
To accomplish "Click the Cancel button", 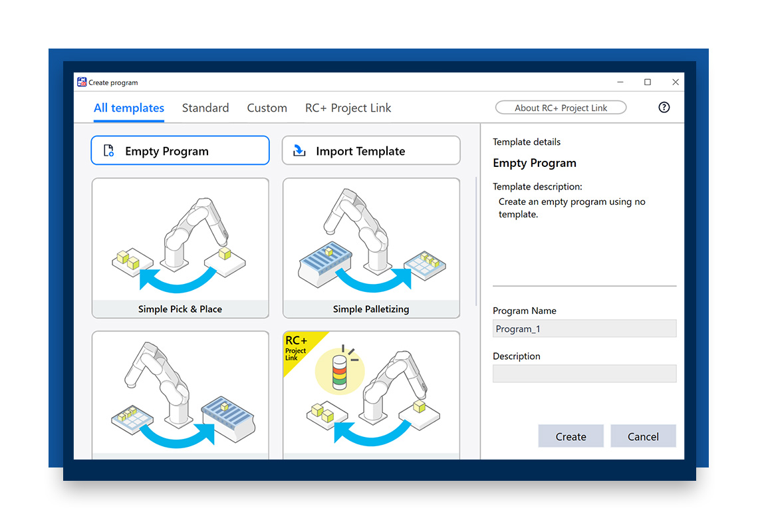I will (643, 436).
